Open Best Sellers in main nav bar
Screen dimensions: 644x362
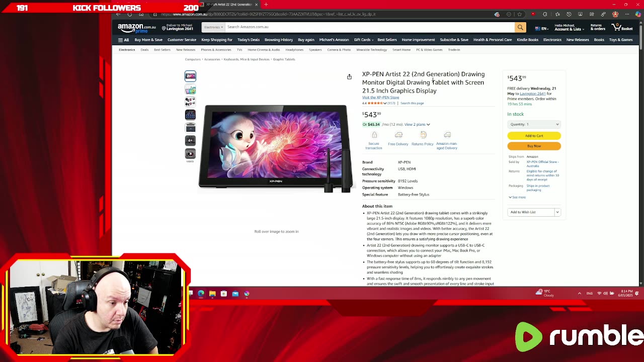[387, 40]
